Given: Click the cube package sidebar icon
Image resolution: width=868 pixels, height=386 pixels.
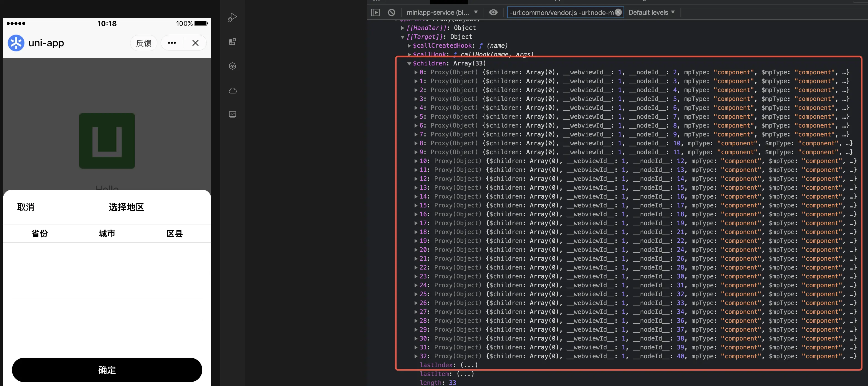Looking at the screenshot, I should point(232,66).
